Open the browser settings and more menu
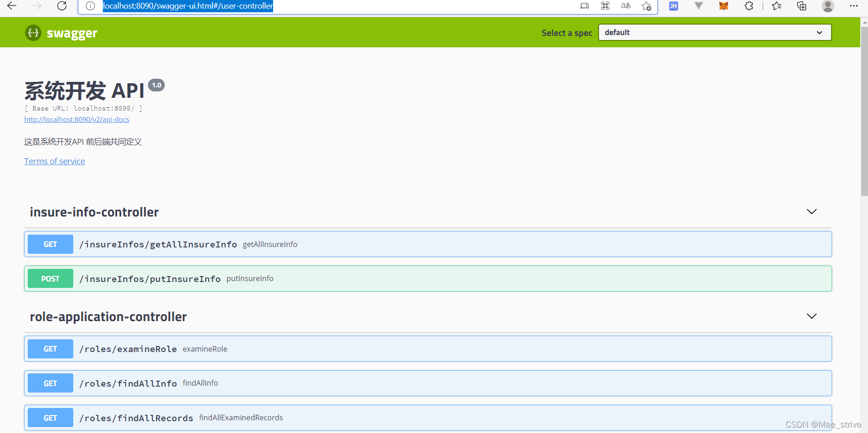Viewport: 868px width, 433px height. (x=853, y=6)
